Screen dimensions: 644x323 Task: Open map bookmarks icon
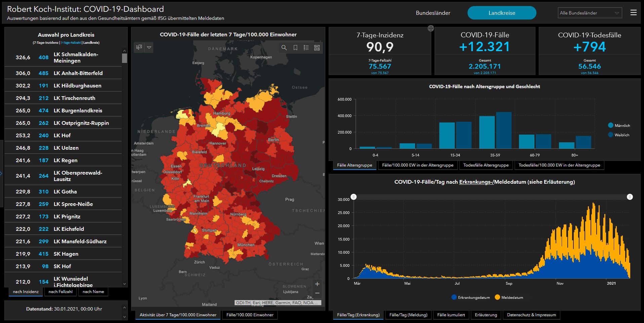click(295, 48)
